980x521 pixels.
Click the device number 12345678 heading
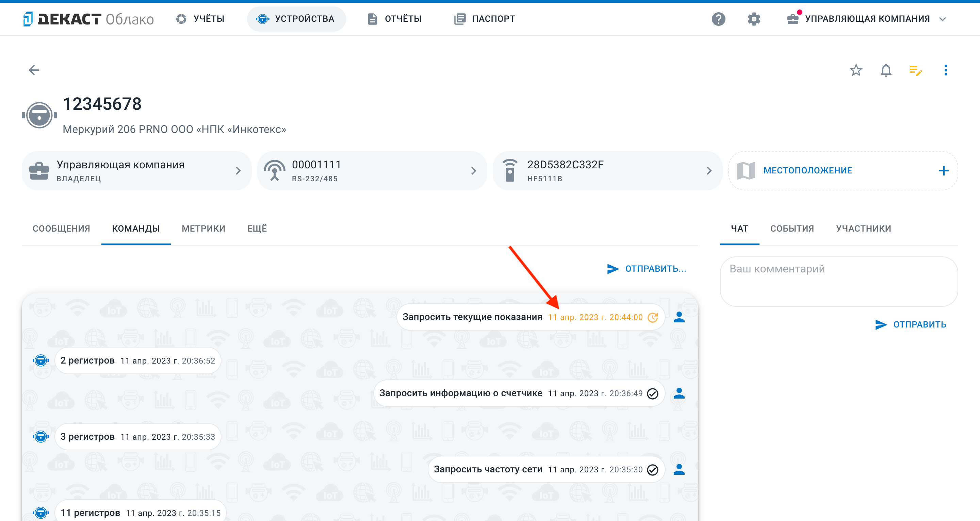102,104
